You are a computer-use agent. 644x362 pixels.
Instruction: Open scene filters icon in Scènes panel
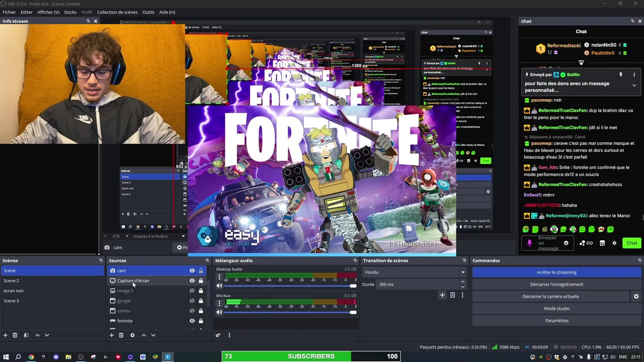coord(26,335)
